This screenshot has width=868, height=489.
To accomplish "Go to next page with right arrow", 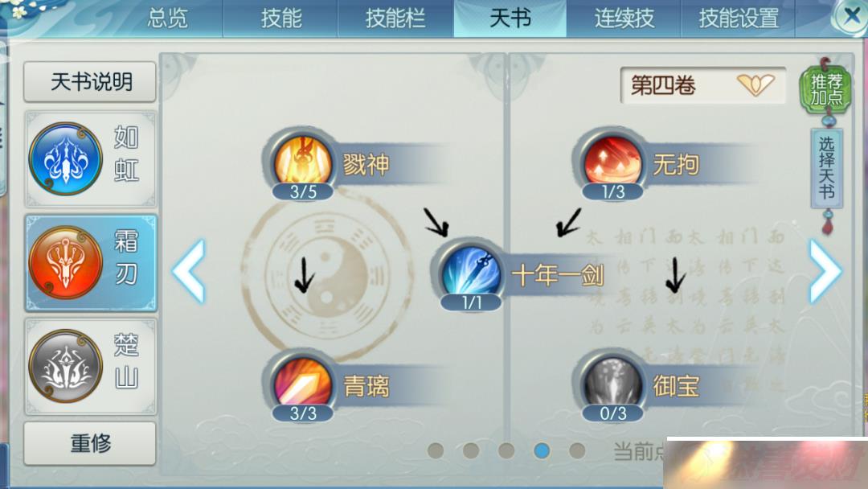I will click(825, 271).
